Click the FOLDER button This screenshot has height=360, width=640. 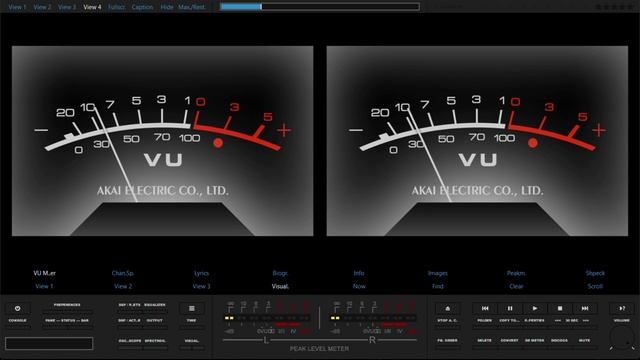pos(485,321)
